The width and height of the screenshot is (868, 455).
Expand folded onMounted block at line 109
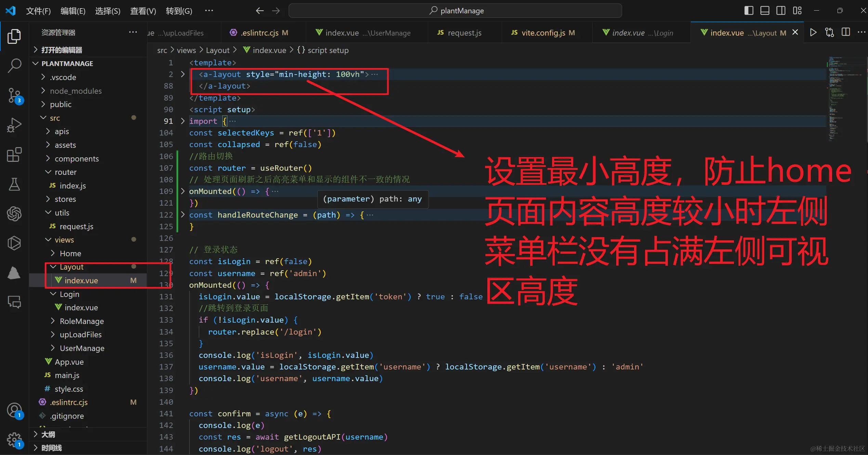coord(183,191)
